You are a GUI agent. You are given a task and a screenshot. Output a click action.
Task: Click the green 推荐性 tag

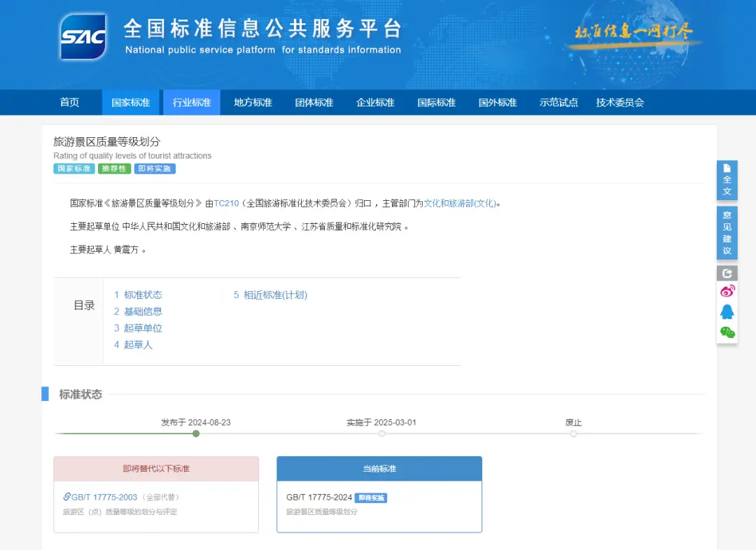tap(114, 168)
